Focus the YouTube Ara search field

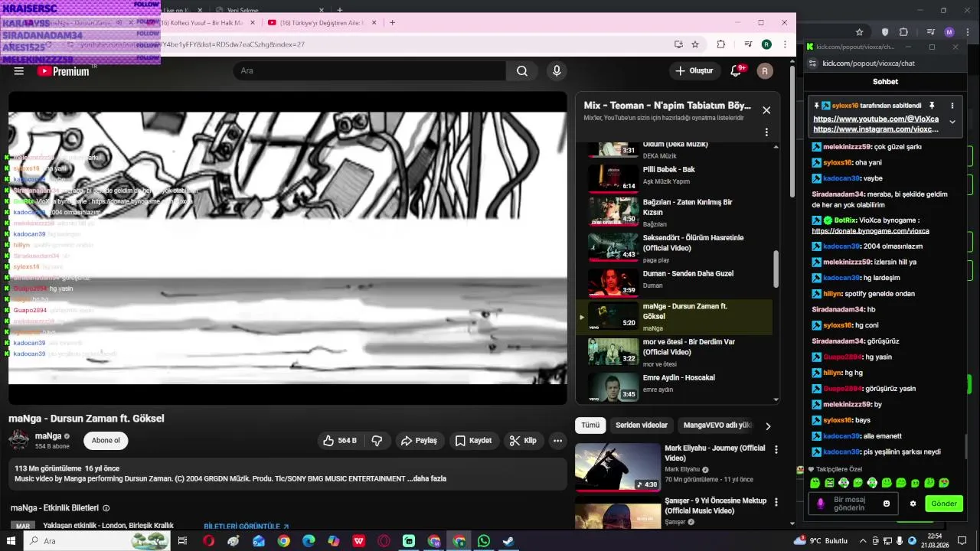pos(369,71)
